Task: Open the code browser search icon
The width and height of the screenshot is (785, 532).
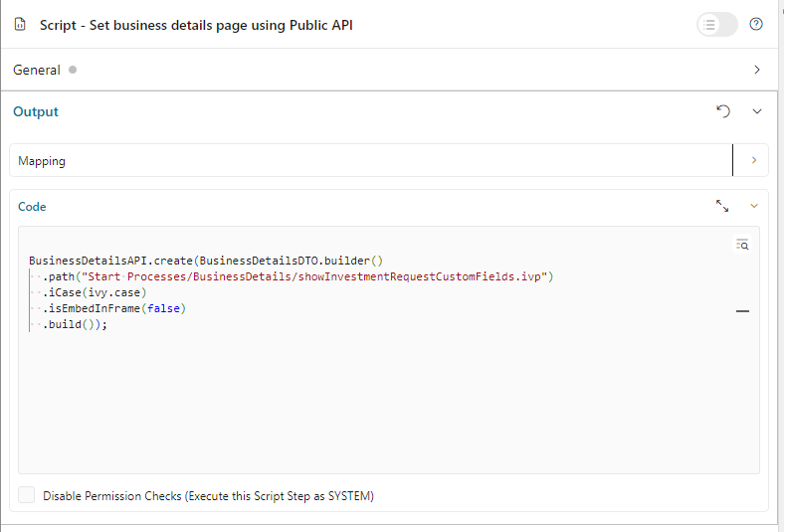Action: 741,244
